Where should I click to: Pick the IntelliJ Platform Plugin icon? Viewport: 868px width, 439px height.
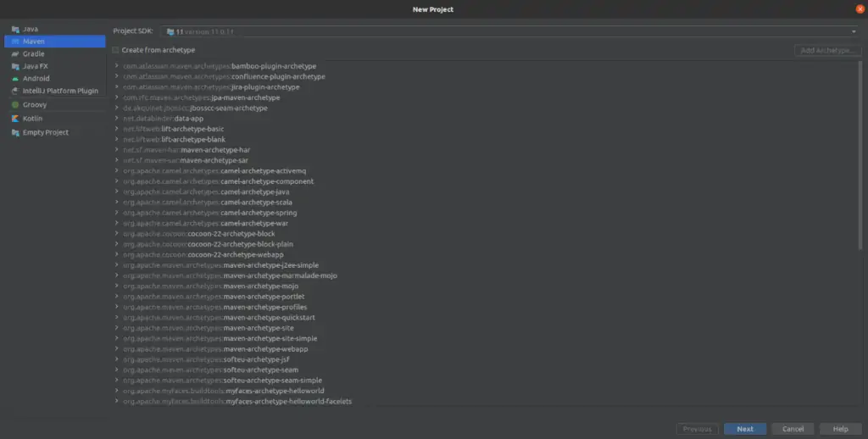pos(15,91)
